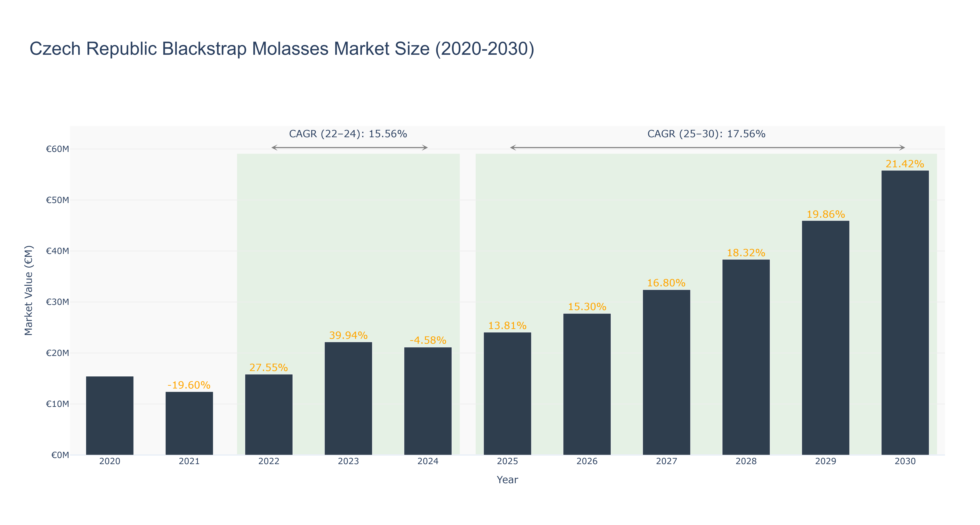Click the 2026 x-axis tick label

pyautogui.click(x=587, y=461)
